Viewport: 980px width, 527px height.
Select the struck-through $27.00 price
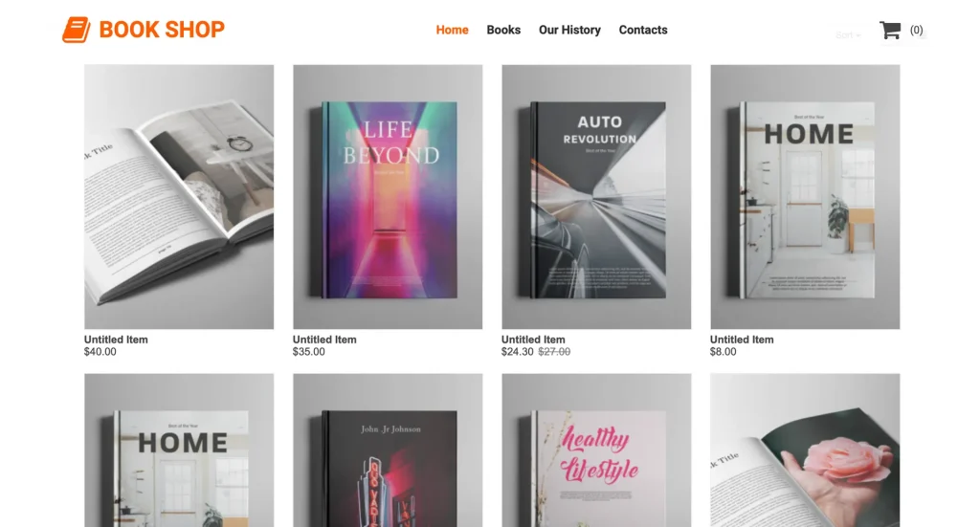pyautogui.click(x=554, y=352)
